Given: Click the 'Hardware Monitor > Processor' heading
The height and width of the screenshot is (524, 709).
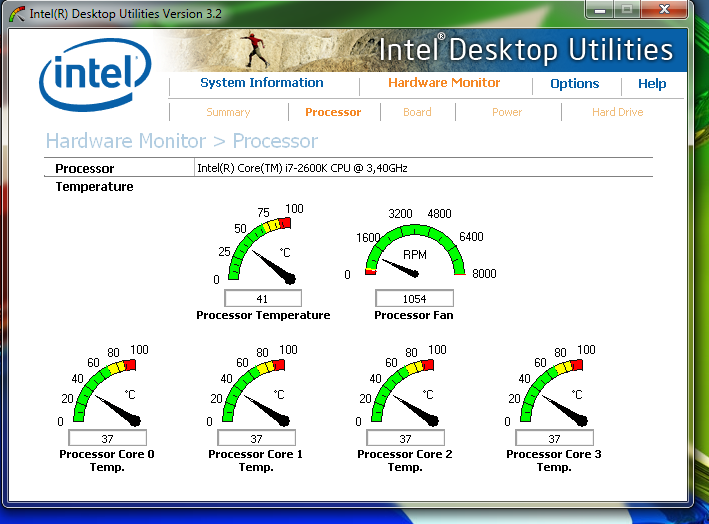Looking at the screenshot, I should [x=182, y=141].
